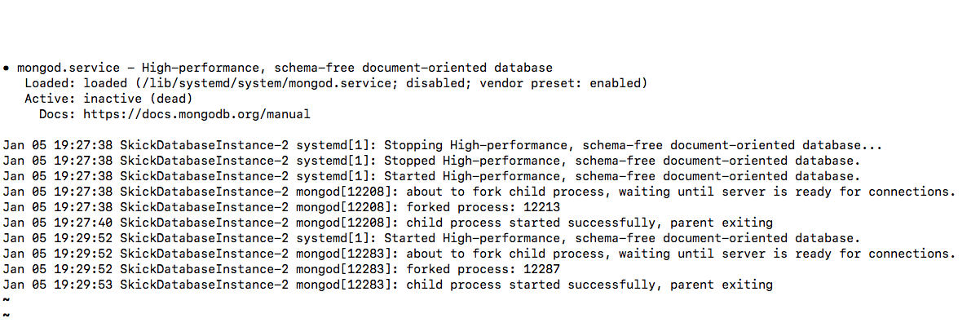980x327 pixels.
Task: Click the 19:27:40 timestamp in the log
Action: point(83,223)
